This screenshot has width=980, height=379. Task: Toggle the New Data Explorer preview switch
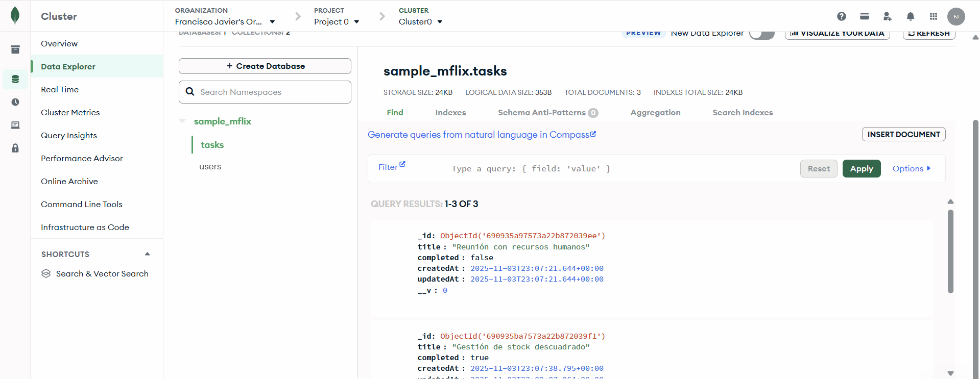pyautogui.click(x=762, y=34)
